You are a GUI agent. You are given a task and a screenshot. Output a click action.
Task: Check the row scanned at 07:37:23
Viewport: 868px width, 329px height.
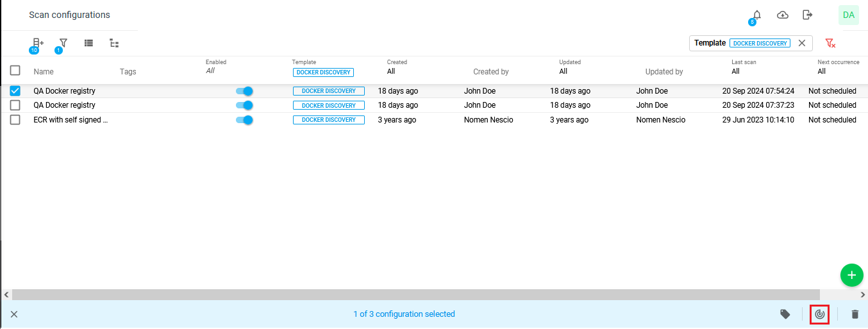tap(15, 105)
